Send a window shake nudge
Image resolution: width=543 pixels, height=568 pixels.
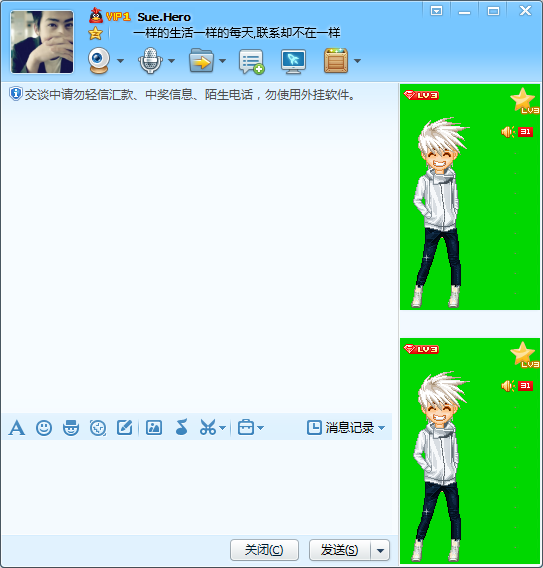[98, 428]
